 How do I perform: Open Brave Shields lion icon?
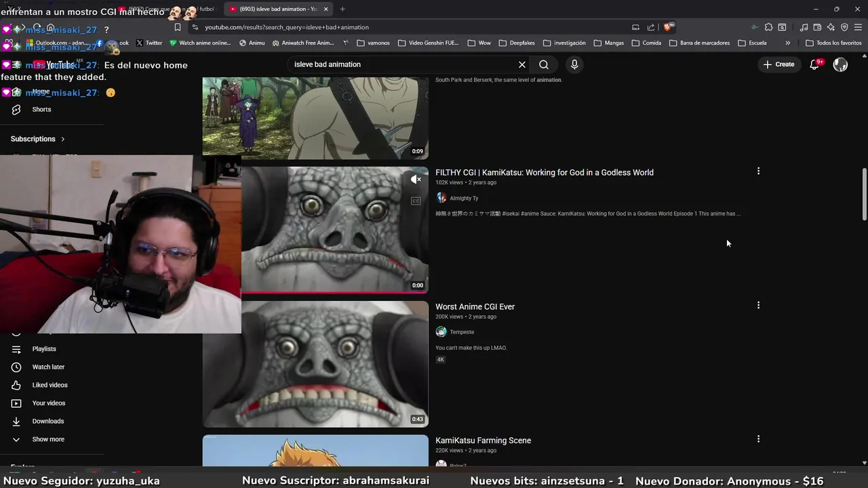coord(668,27)
